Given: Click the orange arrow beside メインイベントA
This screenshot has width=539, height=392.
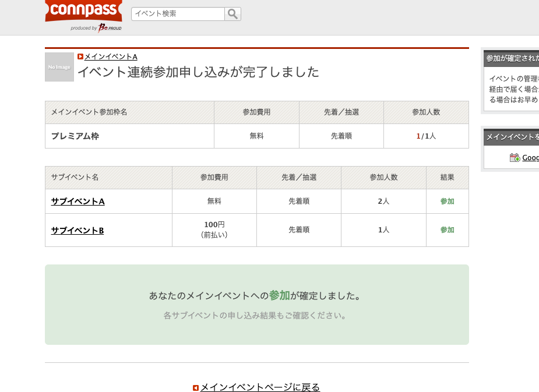Looking at the screenshot, I should coord(80,56).
